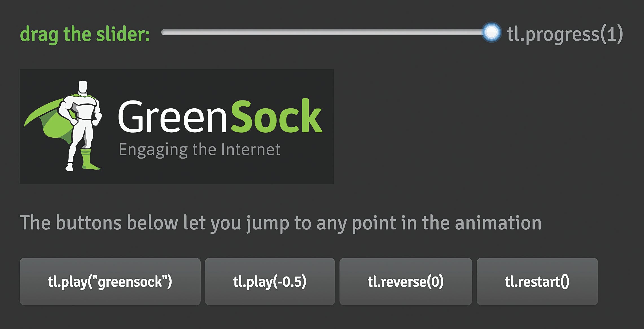Click the "Engaging the Internet" tagline
Screen dimensions: 644x329
coord(199,150)
